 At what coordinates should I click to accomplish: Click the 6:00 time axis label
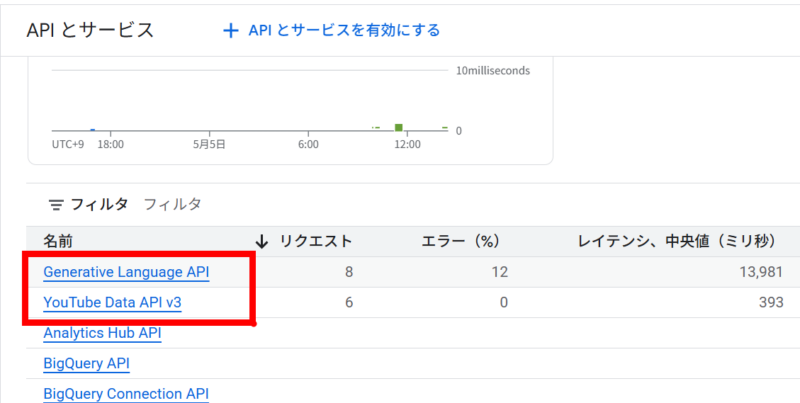coord(308,144)
